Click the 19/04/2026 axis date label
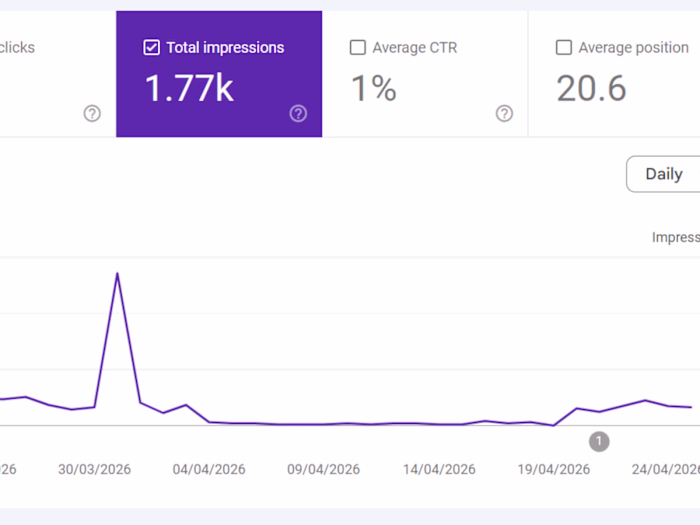 click(554, 469)
